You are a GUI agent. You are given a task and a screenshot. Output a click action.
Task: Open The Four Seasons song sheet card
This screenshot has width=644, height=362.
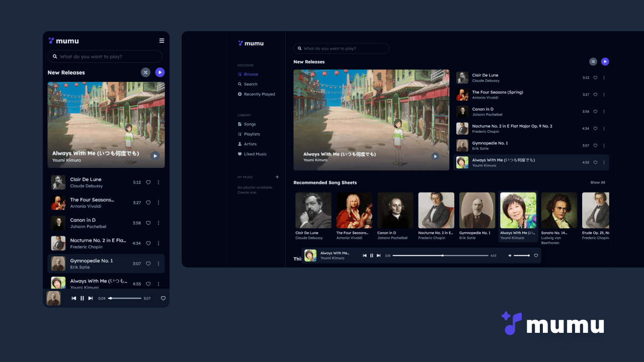(354, 216)
